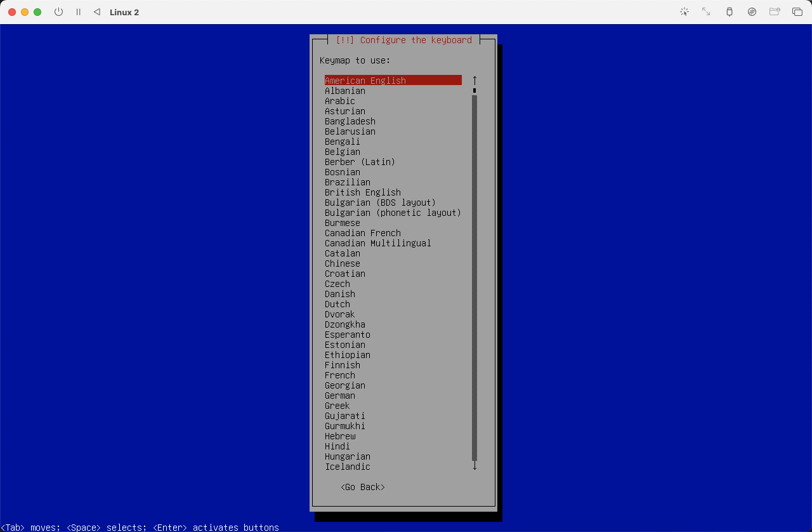
Task: Click the restart VM icon
Action: 96,11
